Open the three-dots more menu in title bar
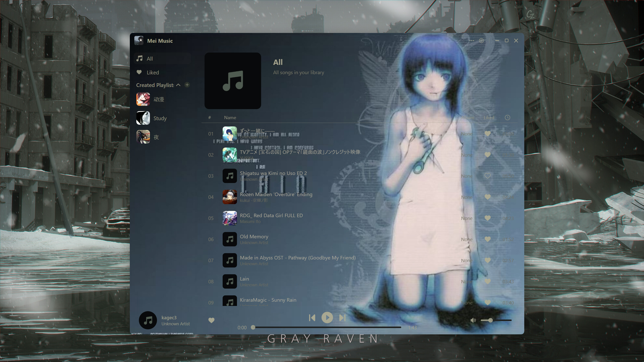This screenshot has width=644, height=362. [472, 40]
